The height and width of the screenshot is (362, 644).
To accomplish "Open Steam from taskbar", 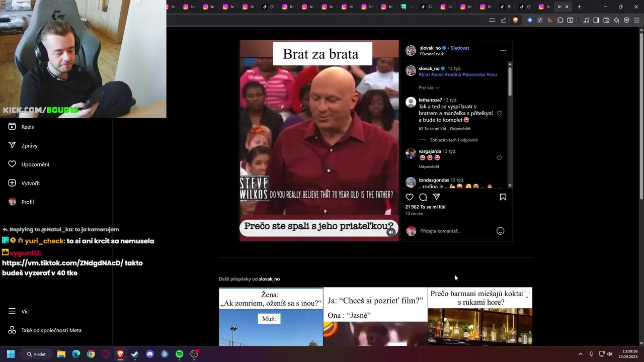I will pyautogui.click(x=135, y=354).
